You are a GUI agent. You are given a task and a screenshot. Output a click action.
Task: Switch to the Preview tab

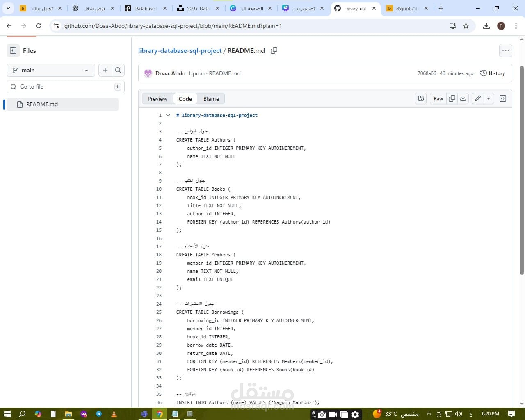pos(157,99)
